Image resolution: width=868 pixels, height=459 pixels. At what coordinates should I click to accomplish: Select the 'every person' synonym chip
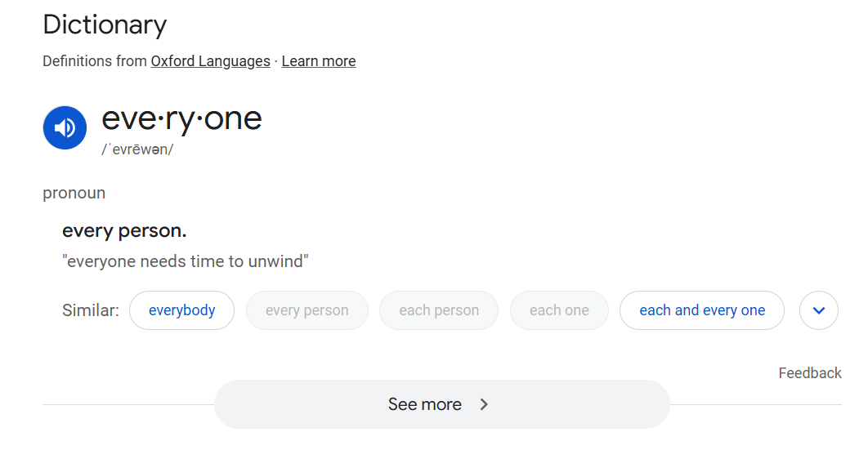(x=307, y=310)
